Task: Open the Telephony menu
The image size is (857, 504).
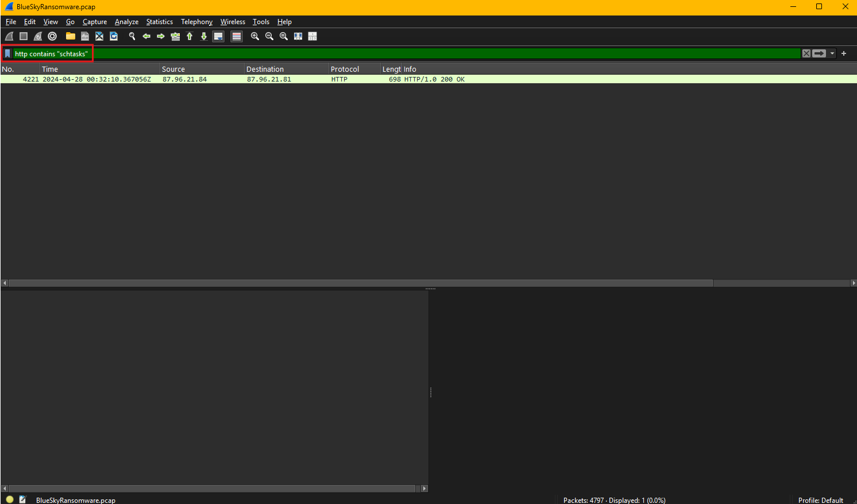Action: tap(196, 22)
